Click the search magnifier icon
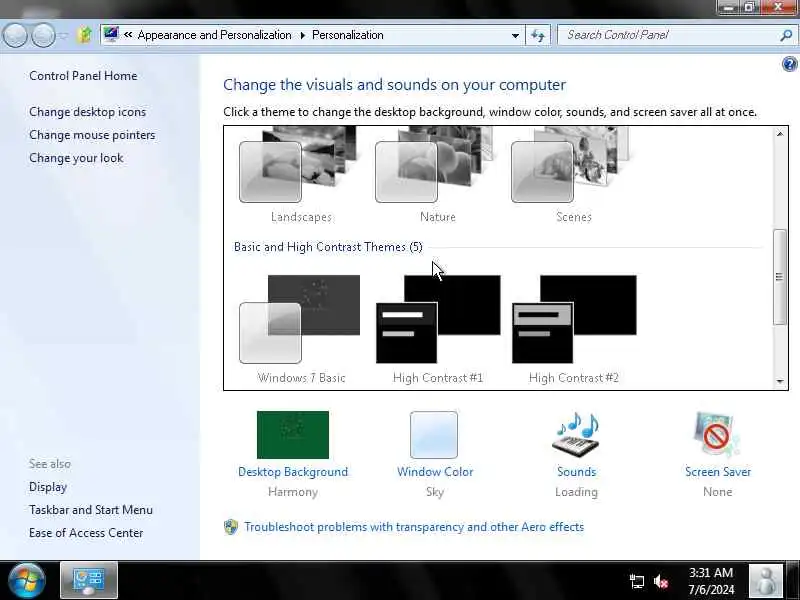This screenshot has height=600, width=800. tap(786, 35)
